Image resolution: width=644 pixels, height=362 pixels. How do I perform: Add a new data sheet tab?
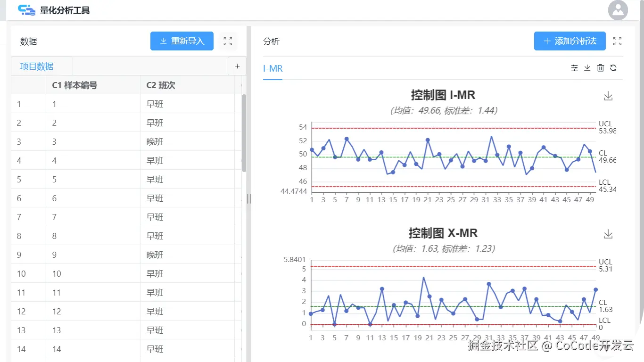tap(237, 66)
